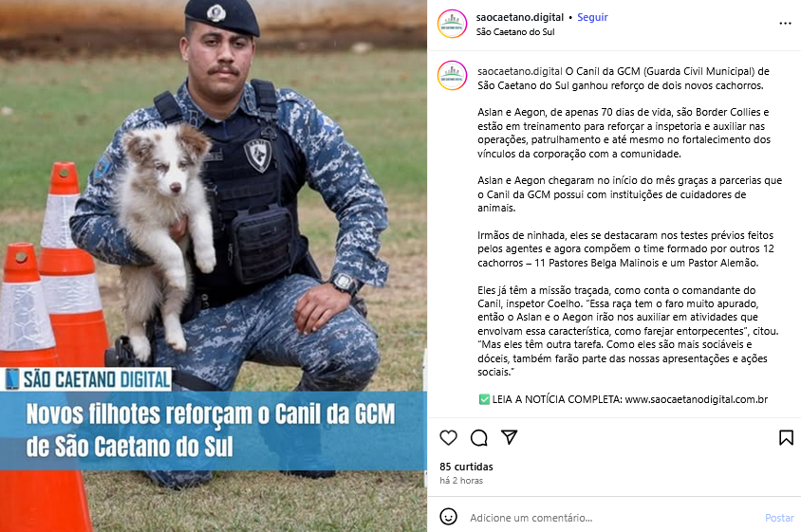801x532 pixels.
Task: Share post with paper plane icon
Action: [510, 437]
